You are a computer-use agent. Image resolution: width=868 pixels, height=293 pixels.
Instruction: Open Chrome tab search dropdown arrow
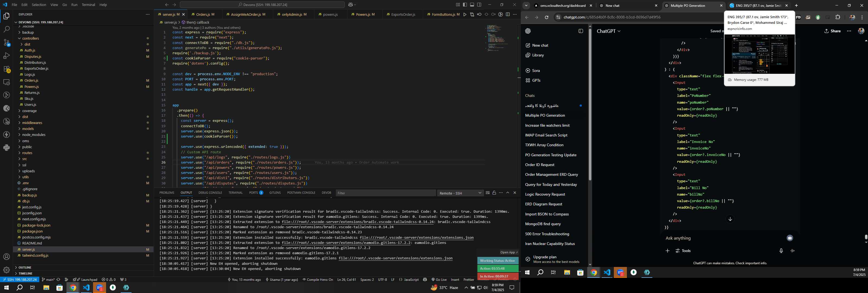(526, 5)
